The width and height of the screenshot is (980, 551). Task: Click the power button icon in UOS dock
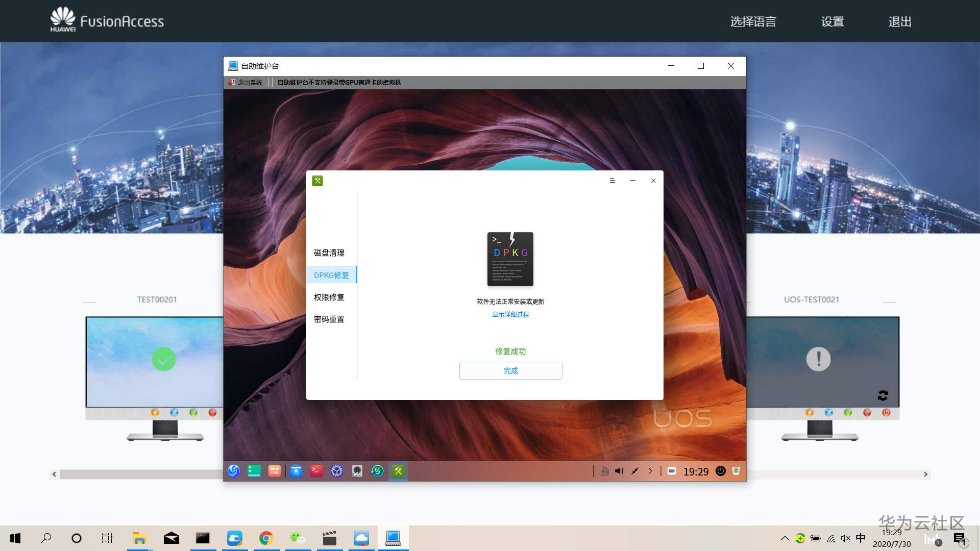(720, 471)
